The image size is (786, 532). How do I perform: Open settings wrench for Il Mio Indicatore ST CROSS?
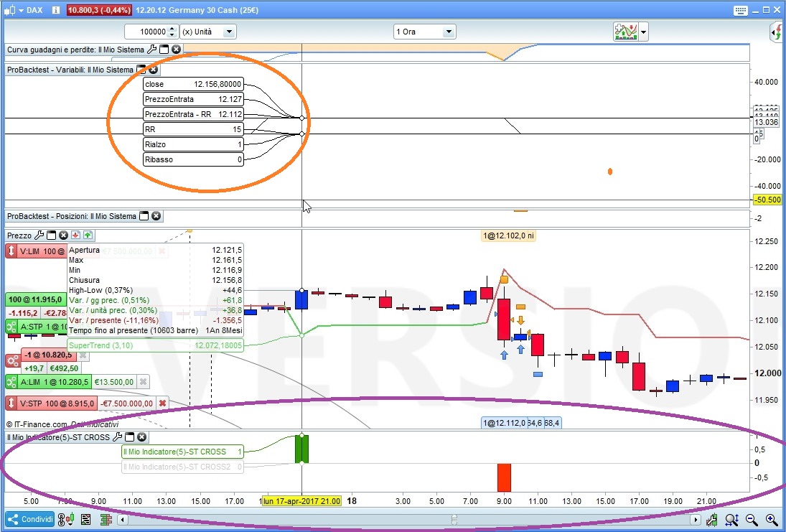(x=117, y=437)
